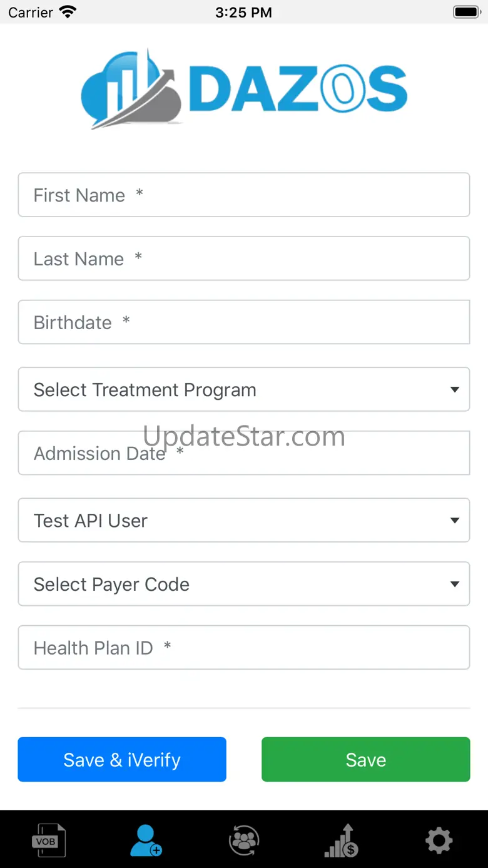The height and width of the screenshot is (868, 488).
Task: Open the Test API User dropdown
Action: pos(244,520)
